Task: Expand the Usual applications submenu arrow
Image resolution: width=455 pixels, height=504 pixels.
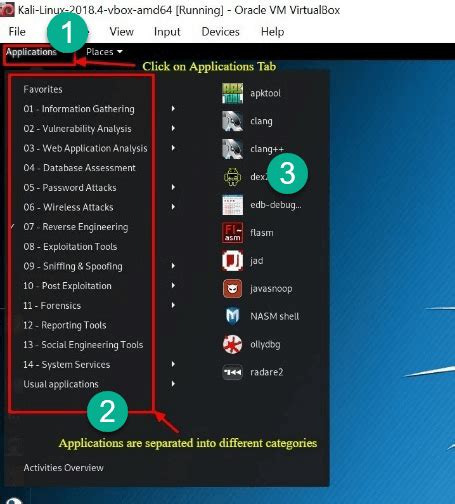Action: click(173, 384)
